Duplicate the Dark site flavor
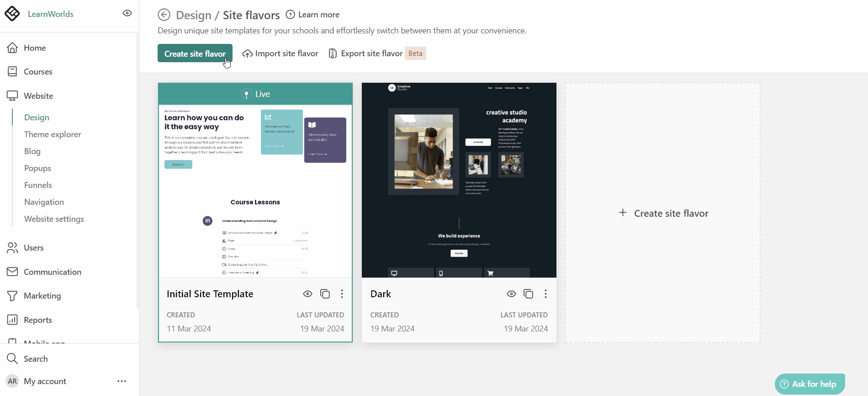 [529, 294]
